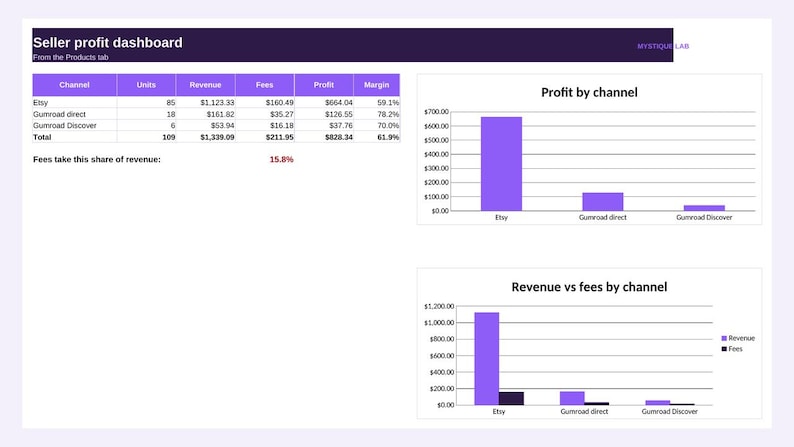Viewport: 794px width, 447px height.
Task: Click the 'Profit by channel' chart title
Action: [589, 93]
